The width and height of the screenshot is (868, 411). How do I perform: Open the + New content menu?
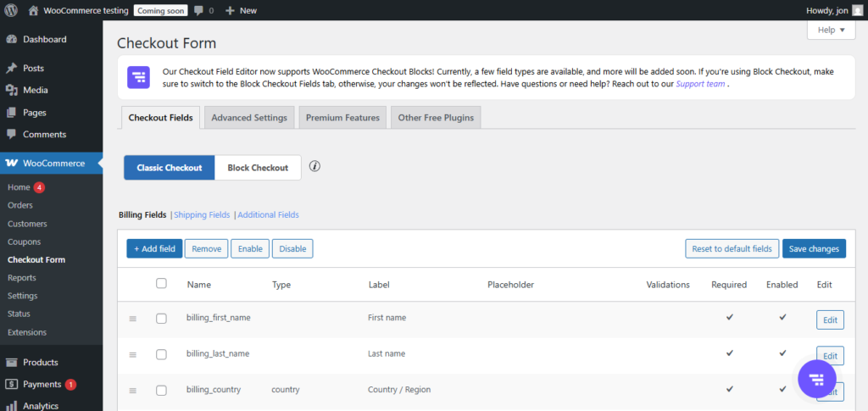point(241,10)
